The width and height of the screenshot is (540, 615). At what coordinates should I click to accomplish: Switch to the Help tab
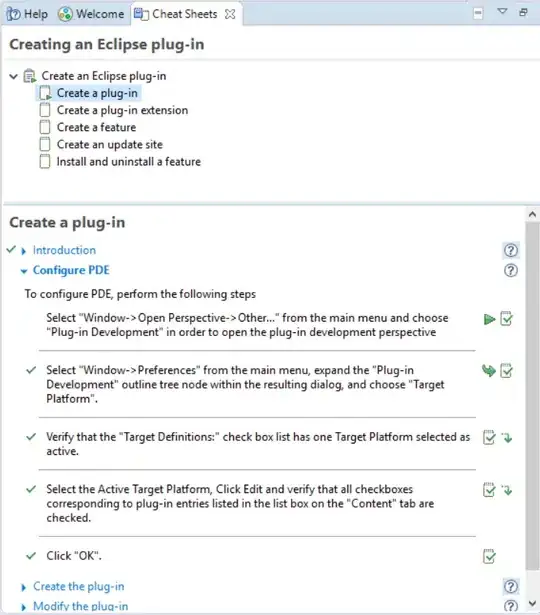[27, 14]
